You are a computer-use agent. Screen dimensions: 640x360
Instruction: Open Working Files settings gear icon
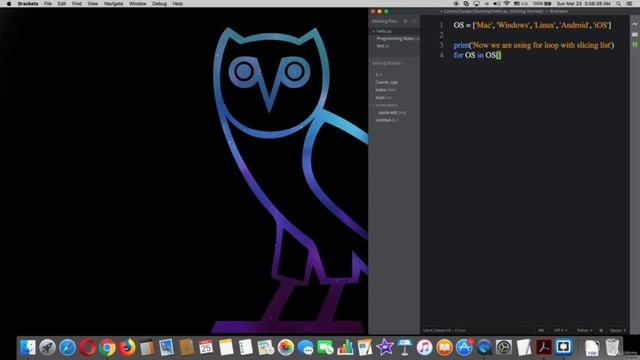click(x=405, y=21)
